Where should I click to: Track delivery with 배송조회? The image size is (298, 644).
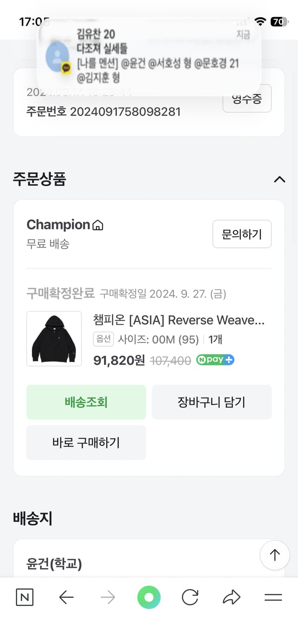click(86, 402)
